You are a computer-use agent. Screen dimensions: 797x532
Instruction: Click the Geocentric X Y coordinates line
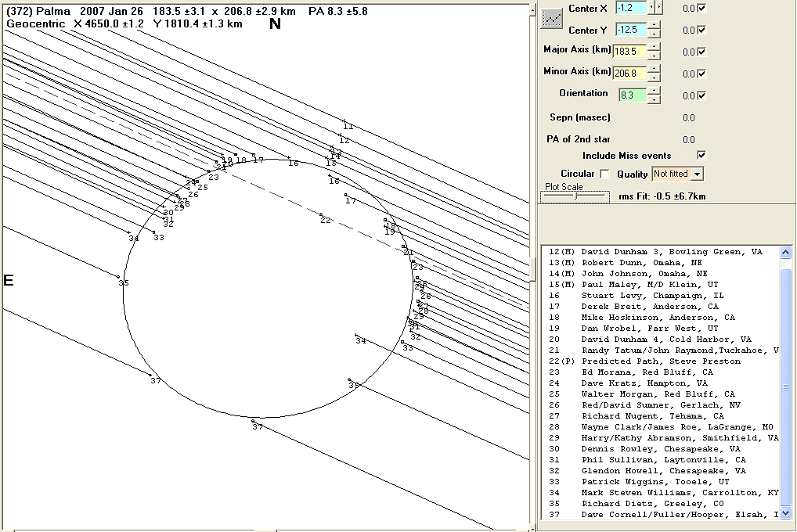(124, 24)
